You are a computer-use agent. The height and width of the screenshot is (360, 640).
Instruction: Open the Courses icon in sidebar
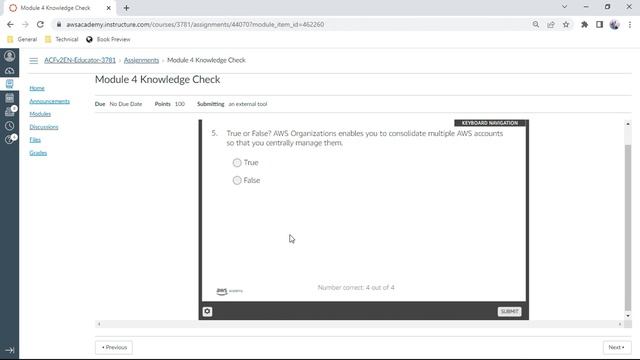point(9,84)
